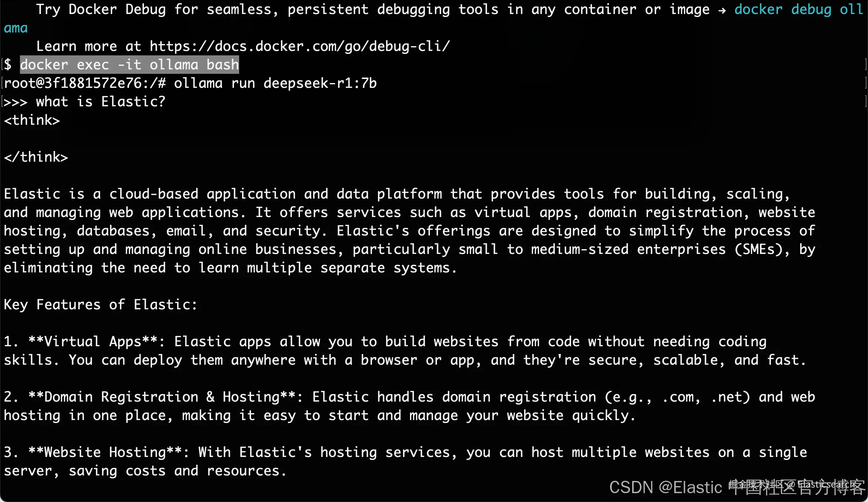The height and width of the screenshot is (502, 868).
Task: Click the **Virtual Apps** list item
Action: [405, 351]
